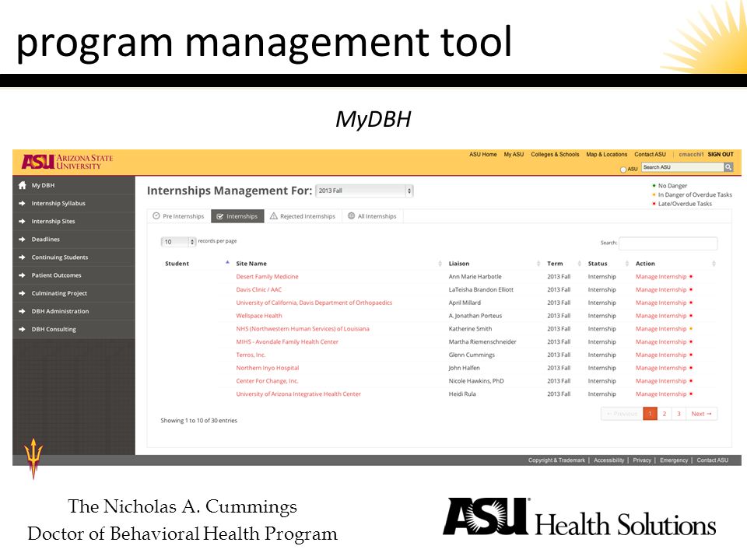Click the ASU search magnifier icon
Viewport: 747px width, 560px height.
728,167
